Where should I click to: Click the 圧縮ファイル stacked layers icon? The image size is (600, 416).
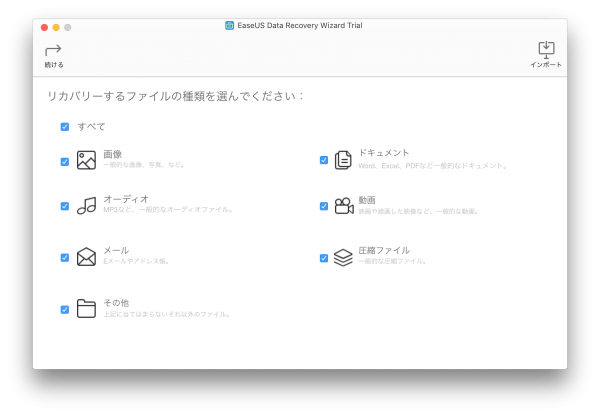(343, 257)
